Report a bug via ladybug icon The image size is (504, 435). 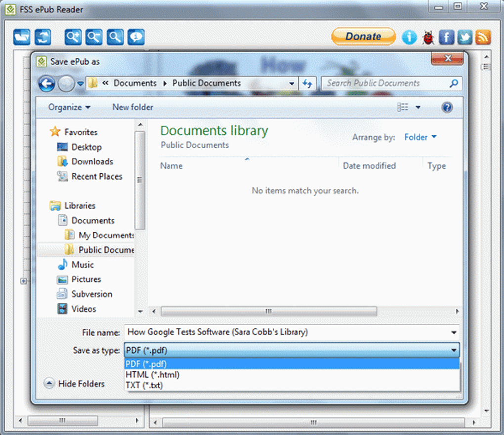pyautogui.click(x=428, y=37)
